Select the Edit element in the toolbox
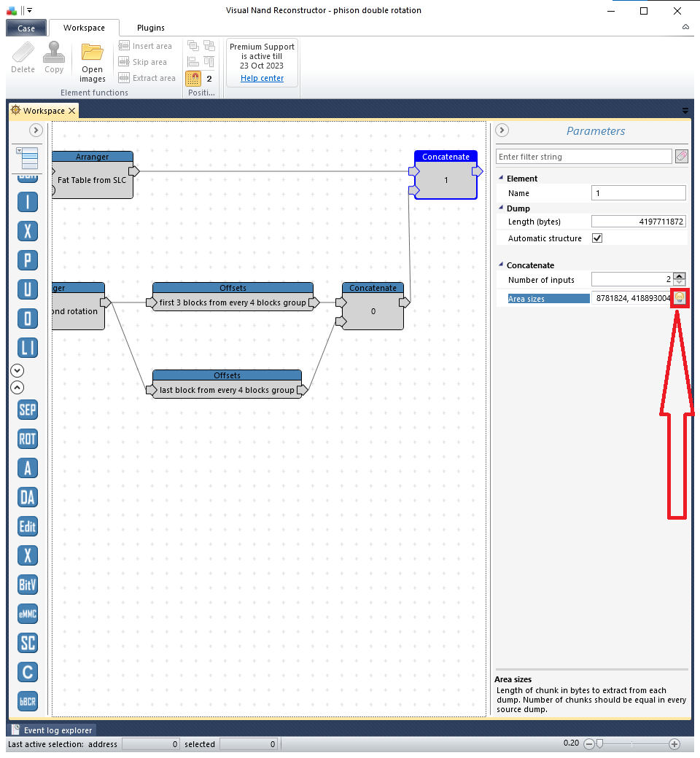Viewport: 700px width, 758px height. (x=28, y=526)
